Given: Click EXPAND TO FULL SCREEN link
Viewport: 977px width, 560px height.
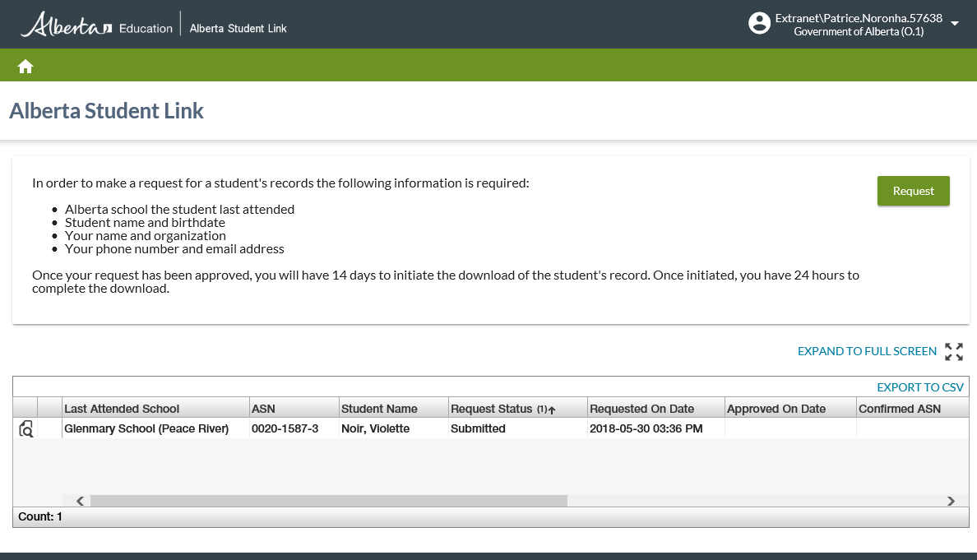Looking at the screenshot, I should point(867,351).
